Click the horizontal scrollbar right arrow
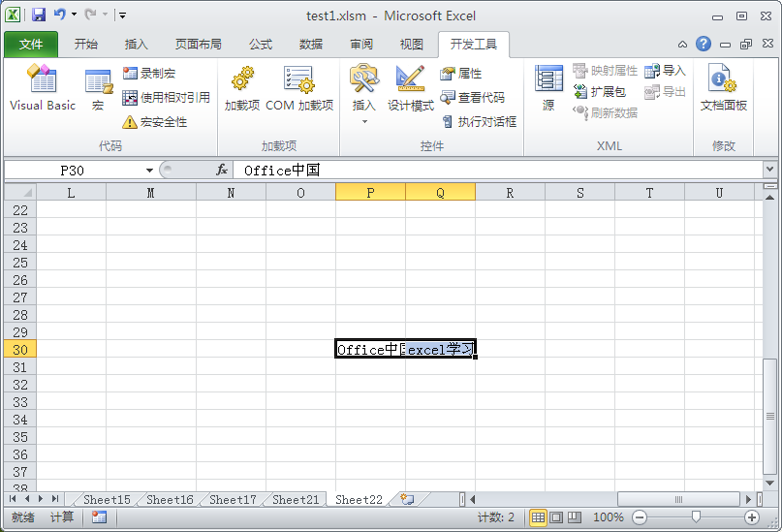Image resolution: width=782 pixels, height=532 pixels. coord(749,499)
